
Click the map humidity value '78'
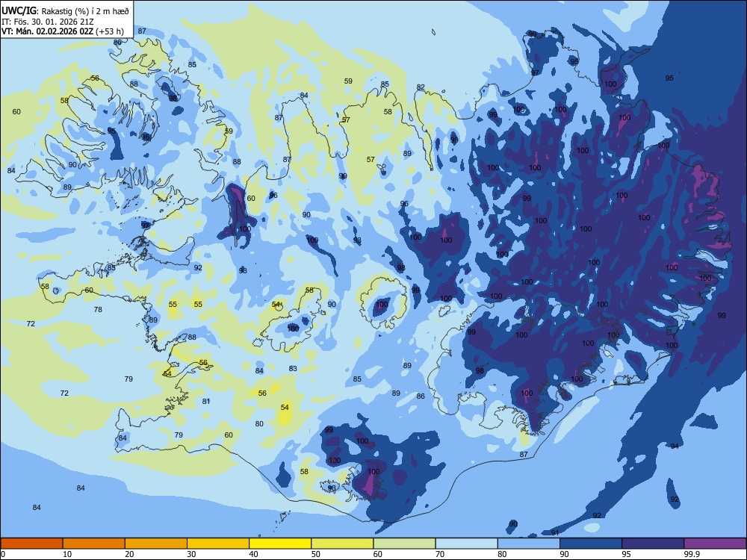pos(98,310)
